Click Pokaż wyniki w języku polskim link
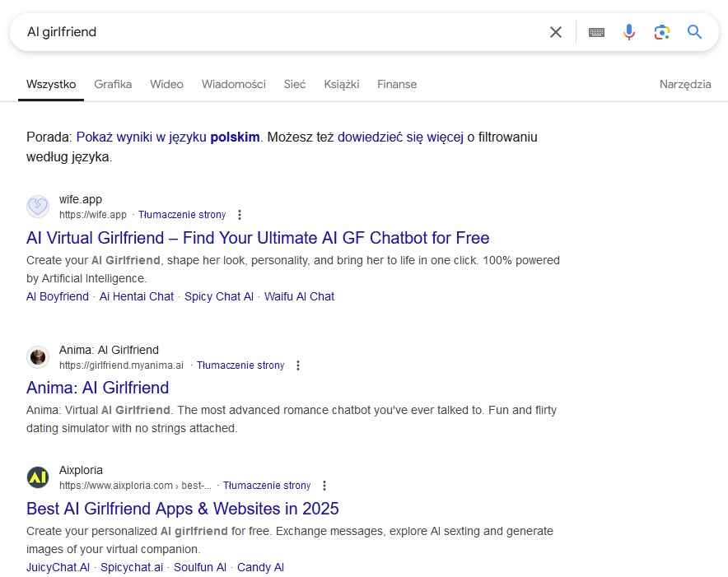This screenshot has width=728, height=577. [168, 137]
